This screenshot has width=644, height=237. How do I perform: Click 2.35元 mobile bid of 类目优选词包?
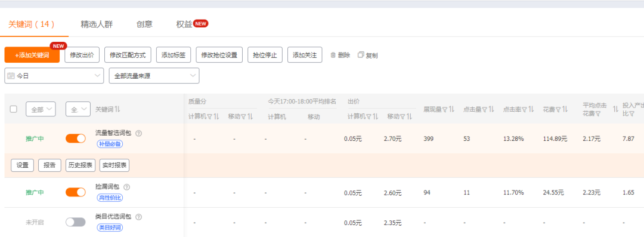392,223
